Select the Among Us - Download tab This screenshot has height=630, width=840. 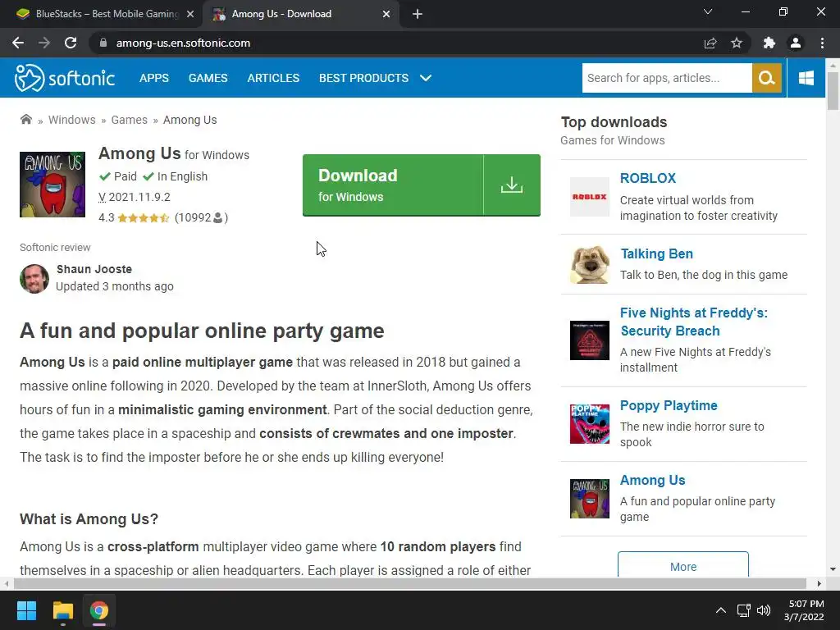tap(300, 14)
